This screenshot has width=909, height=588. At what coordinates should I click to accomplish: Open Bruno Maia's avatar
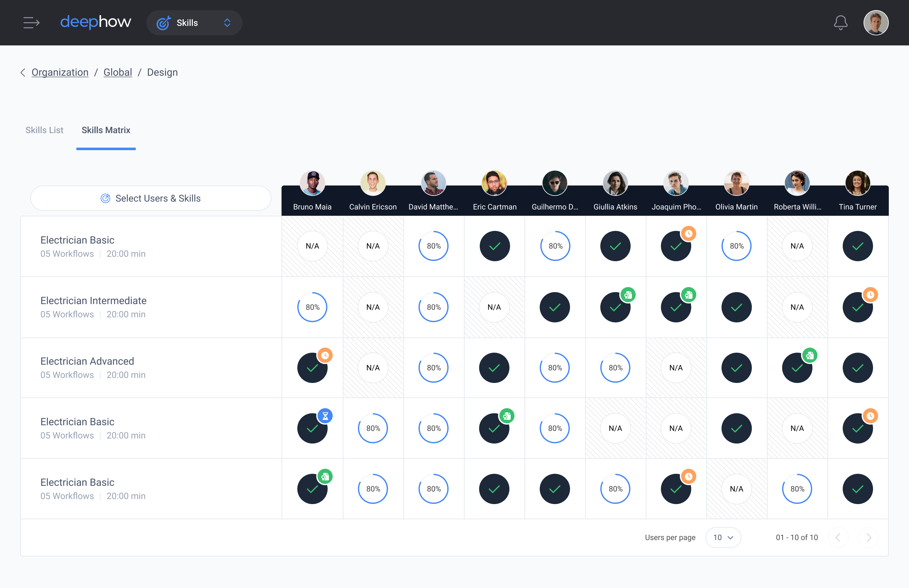[x=312, y=183]
